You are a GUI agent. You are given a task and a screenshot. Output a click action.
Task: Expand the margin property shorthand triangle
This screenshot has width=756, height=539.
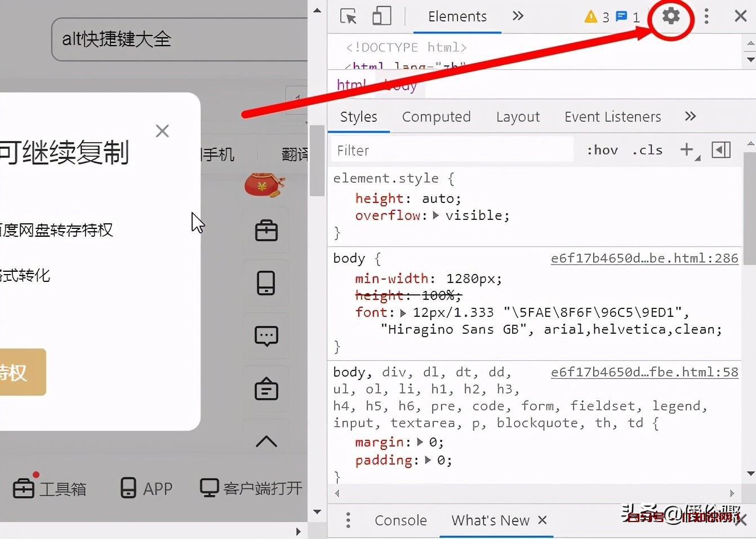[420, 442]
